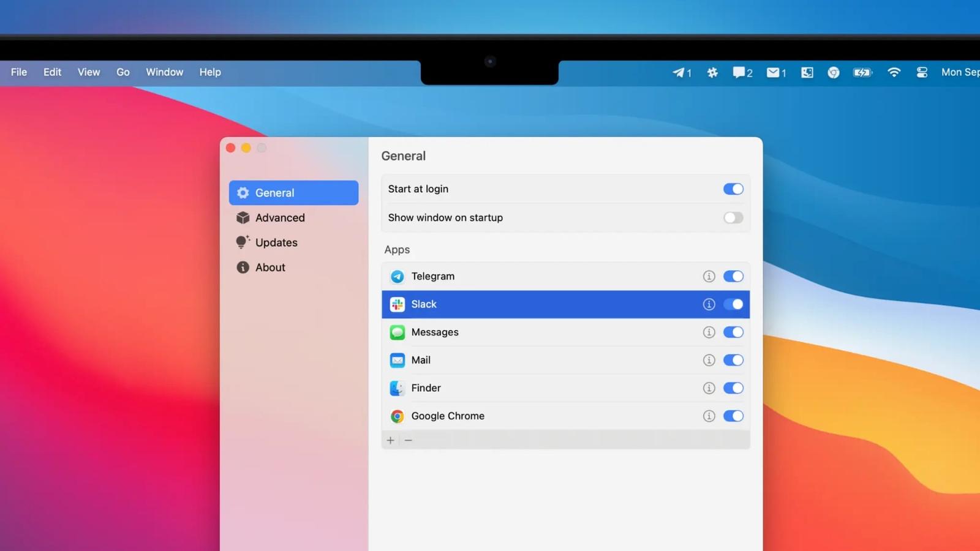Click the menu bar date and time
Screen dimensions: 980x551
(x=960, y=72)
